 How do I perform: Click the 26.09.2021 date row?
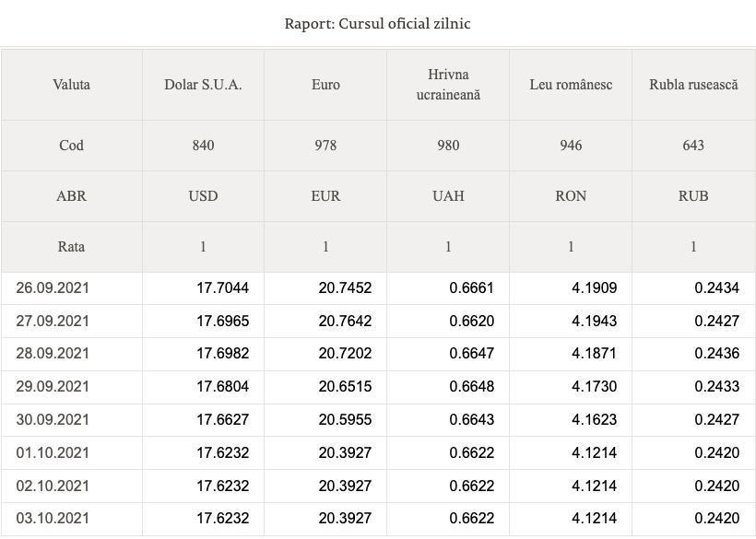tap(378, 288)
